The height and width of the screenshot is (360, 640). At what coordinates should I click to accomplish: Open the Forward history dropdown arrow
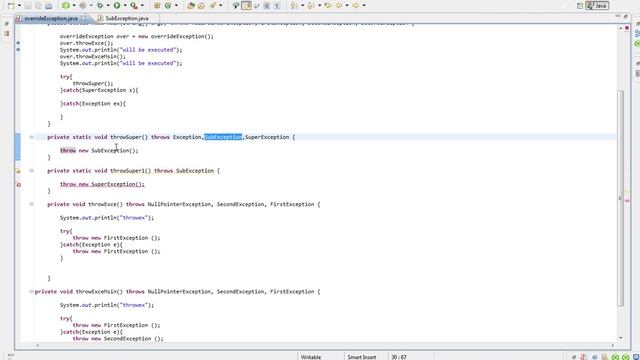point(364,6)
